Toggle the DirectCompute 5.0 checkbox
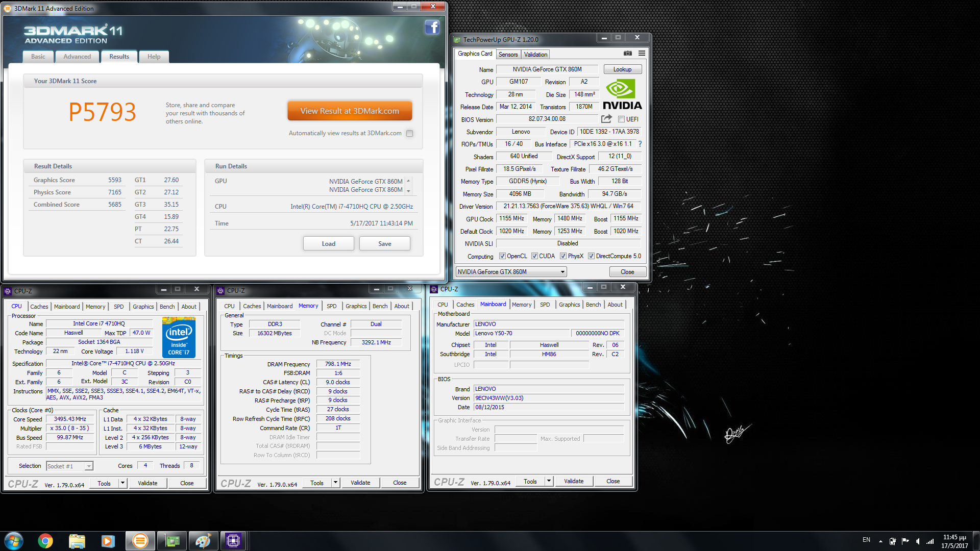Screen dimensions: 980x551 [x=591, y=256]
